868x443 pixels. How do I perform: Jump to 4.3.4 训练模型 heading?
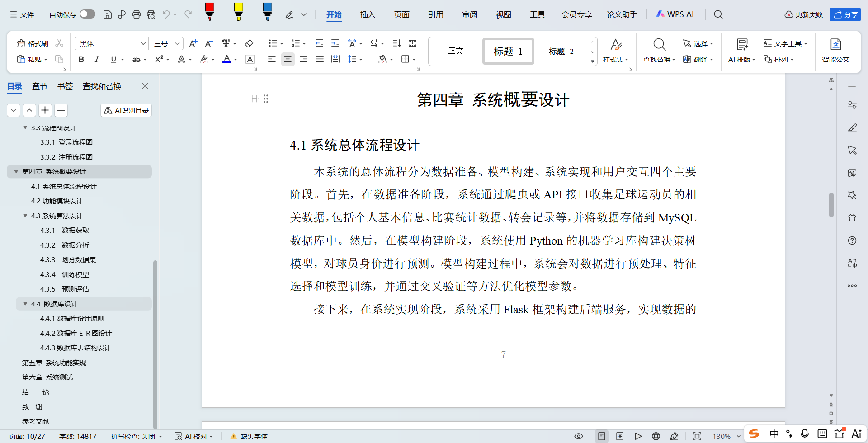click(x=65, y=274)
